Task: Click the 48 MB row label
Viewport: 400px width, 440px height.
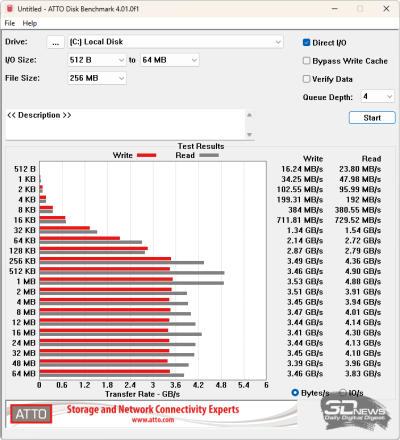Action: (x=24, y=363)
